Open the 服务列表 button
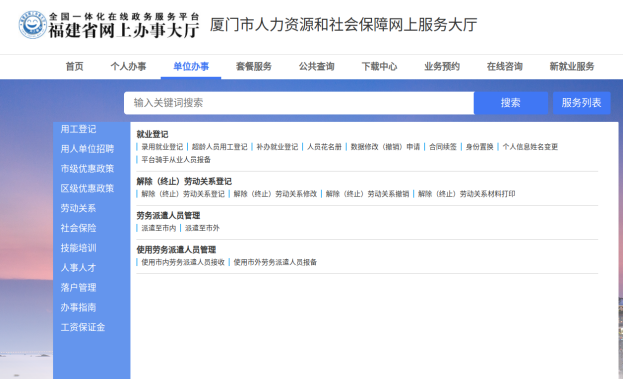 pyautogui.click(x=581, y=103)
